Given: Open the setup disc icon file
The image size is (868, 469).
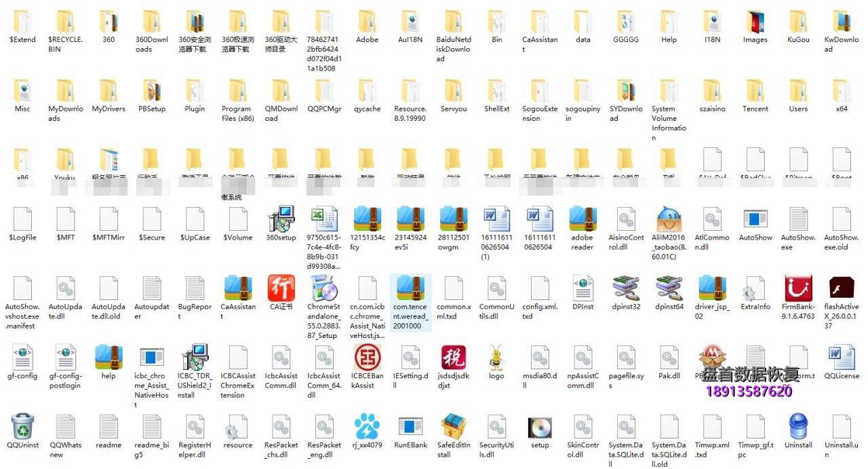Looking at the screenshot, I should [x=540, y=427].
